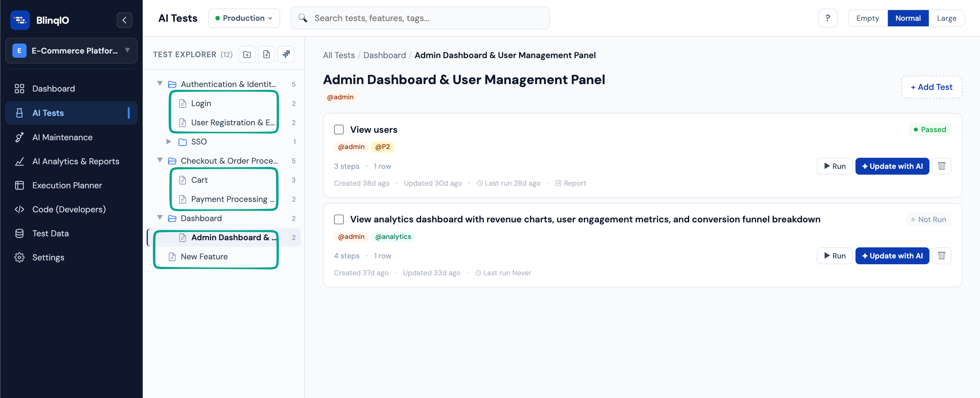Open the Production environment dropdown
The height and width of the screenshot is (398, 980).
244,18
